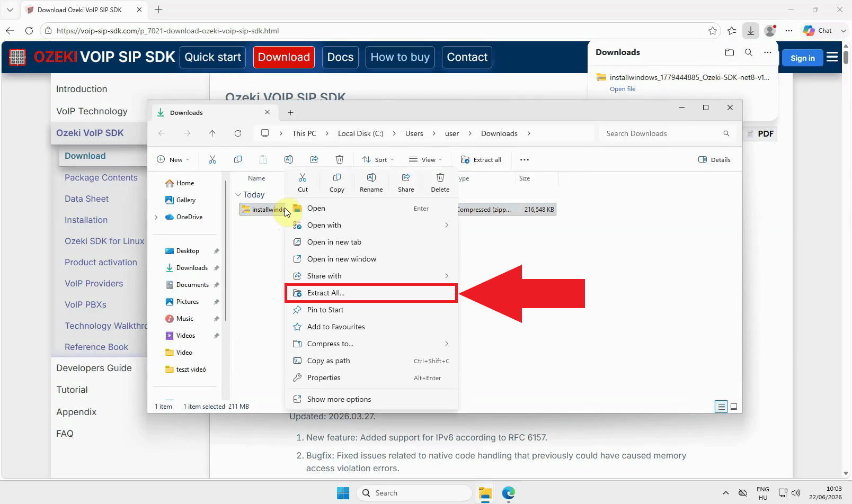Screen dimensions: 852x504
Task: Switch to large icons view in Explorer status bar
Action: point(734,407)
